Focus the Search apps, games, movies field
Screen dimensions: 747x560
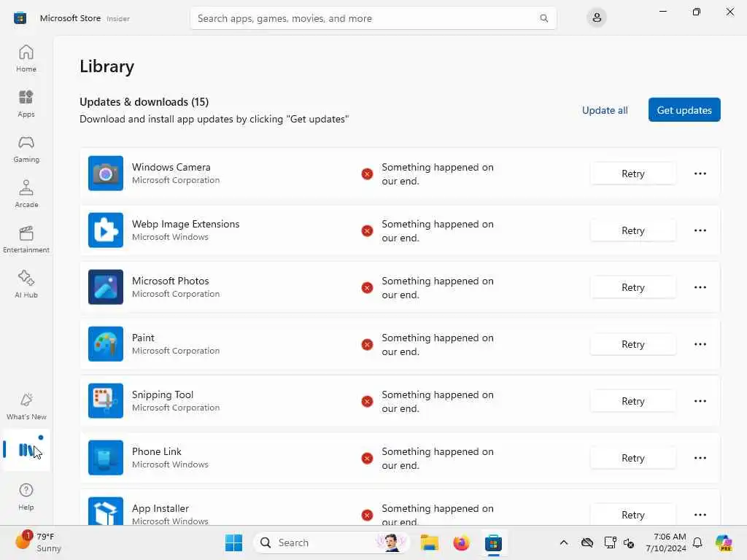pos(373,18)
